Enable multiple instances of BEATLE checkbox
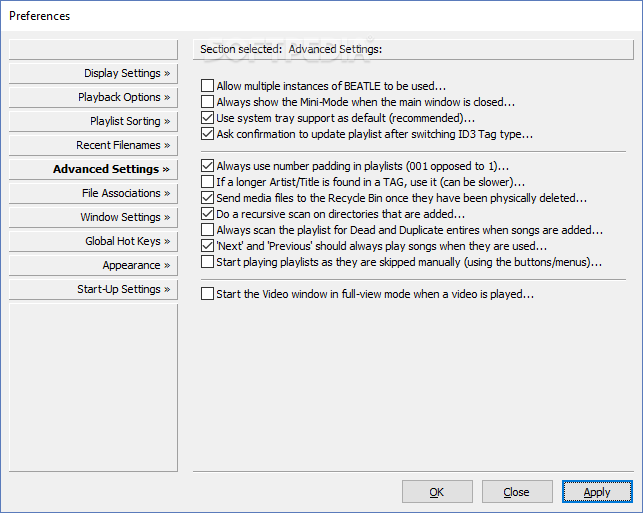Image resolution: width=643 pixels, height=513 pixels. [207, 86]
